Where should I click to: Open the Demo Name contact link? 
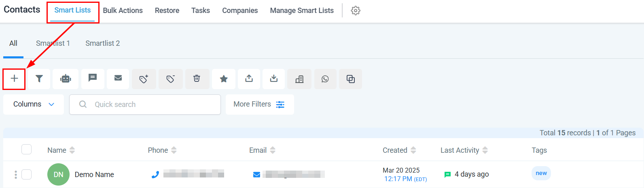pos(94,175)
